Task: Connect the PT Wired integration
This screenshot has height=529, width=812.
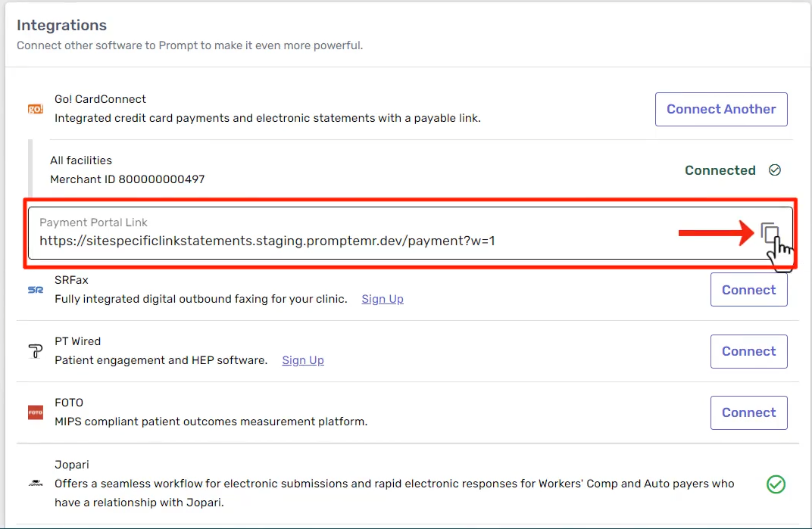Action: coord(749,351)
